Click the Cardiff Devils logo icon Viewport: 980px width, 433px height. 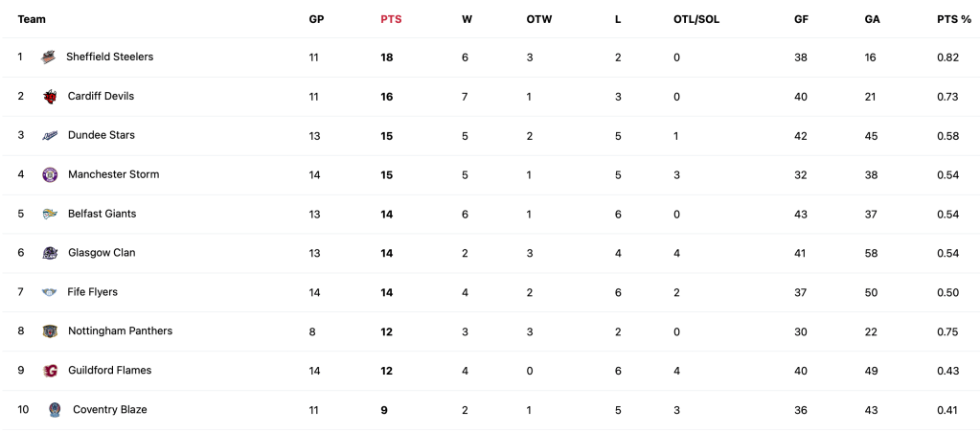[x=50, y=97]
